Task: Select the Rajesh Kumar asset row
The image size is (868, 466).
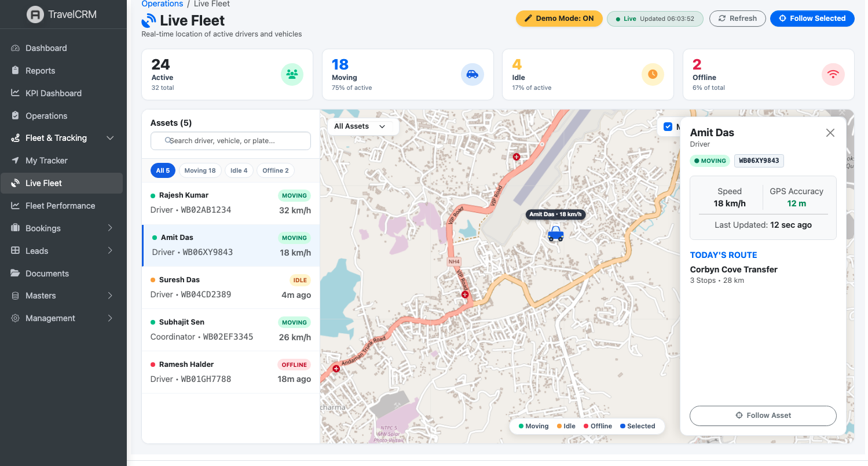Action: pos(230,203)
